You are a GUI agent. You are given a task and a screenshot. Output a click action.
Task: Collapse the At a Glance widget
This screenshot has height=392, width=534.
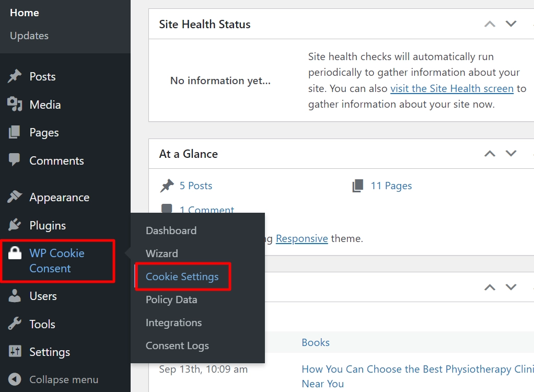tap(490, 153)
